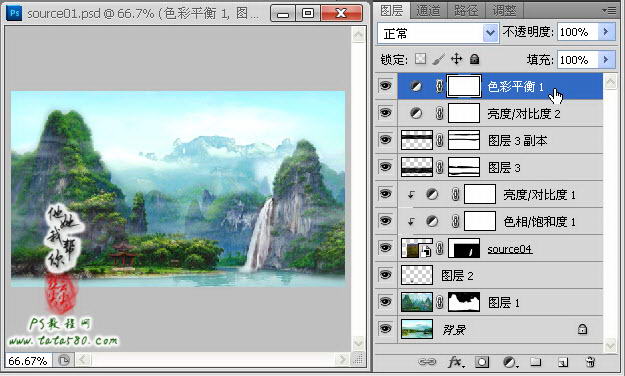Open the 不透明度 opacity slider arrow
The image size is (625, 376).
pos(606,31)
